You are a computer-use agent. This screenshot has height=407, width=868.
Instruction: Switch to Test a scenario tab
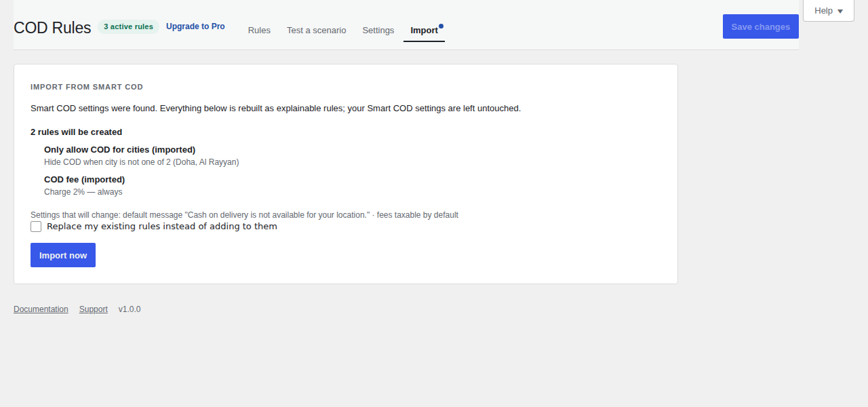tap(316, 30)
